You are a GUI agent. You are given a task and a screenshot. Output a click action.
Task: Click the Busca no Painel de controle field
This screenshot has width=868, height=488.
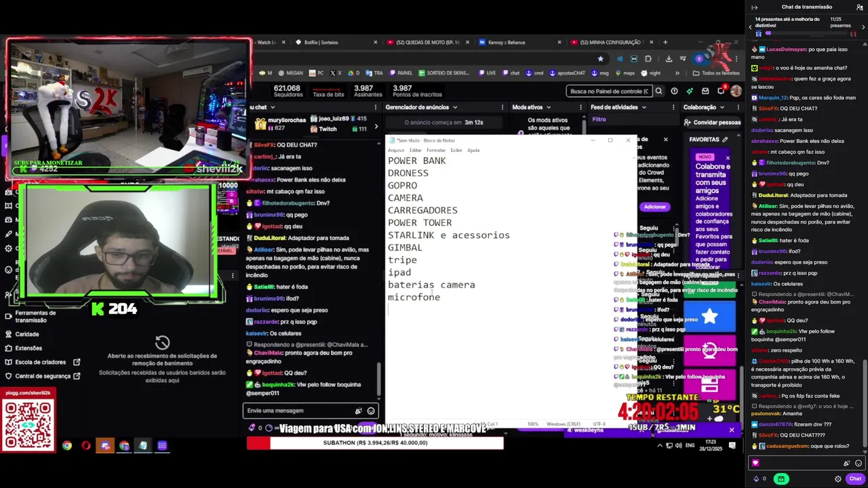point(609,91)
